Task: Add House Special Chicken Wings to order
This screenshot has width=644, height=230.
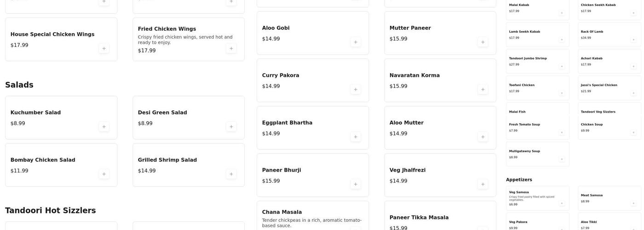Action: click(104, 48)
